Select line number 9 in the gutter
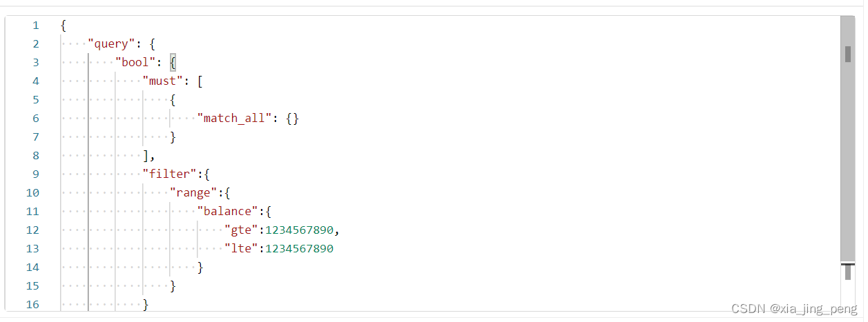This screenshot has height=322, width=868. click(36, 174)
